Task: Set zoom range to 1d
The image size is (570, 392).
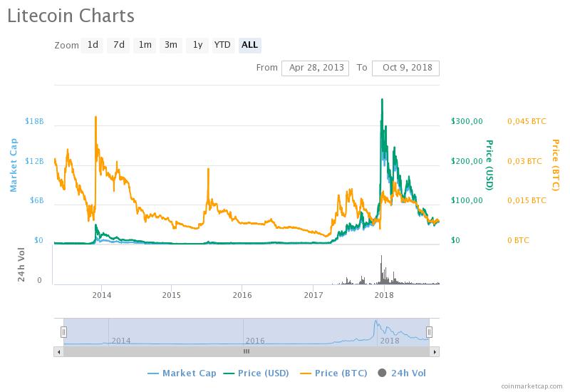Action: [x=93, y=45]
